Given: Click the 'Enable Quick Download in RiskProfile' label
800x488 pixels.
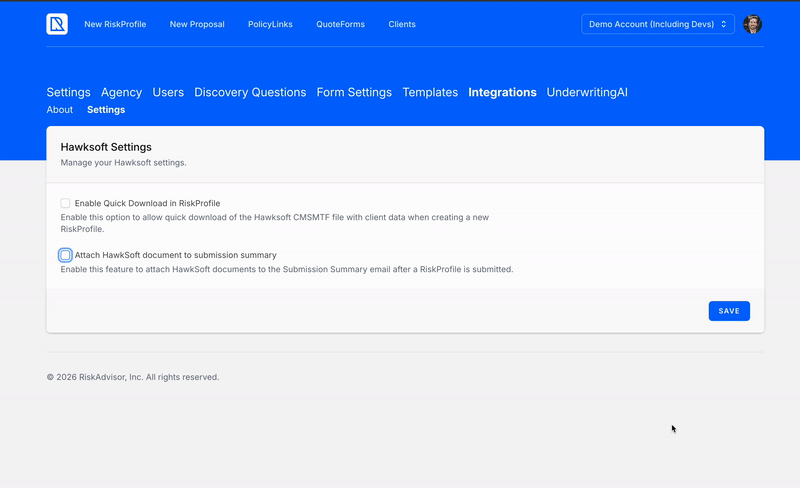Looking at the screenshot, I should coord(147,203).
